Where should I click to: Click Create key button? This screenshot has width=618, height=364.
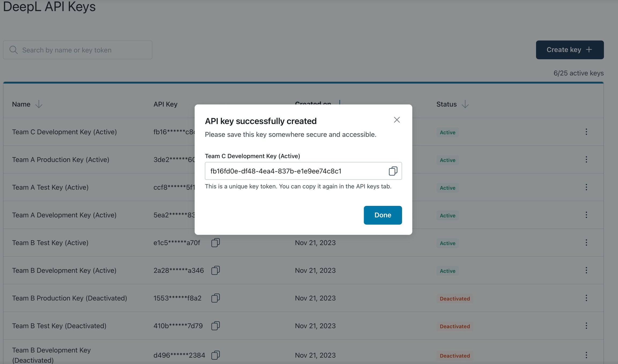(x=570, y=50)
